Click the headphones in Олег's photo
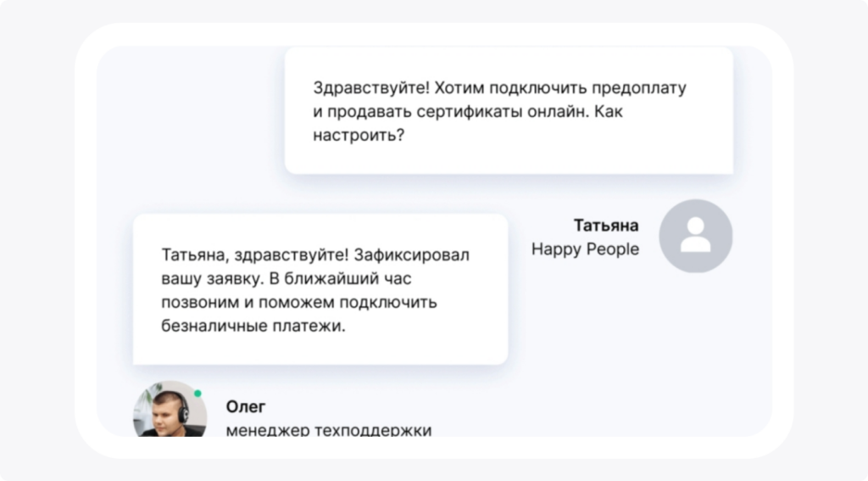 click(183, 409)
